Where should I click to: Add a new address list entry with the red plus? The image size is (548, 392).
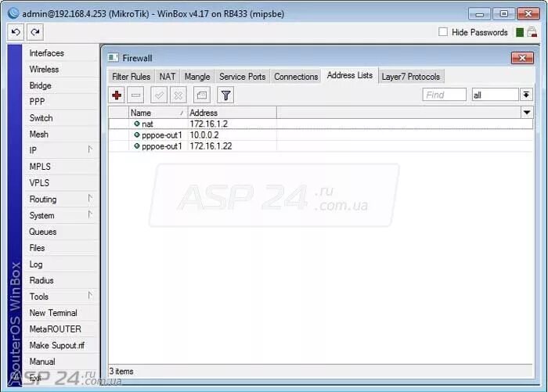pyautogui.click(x=117, y=95)
